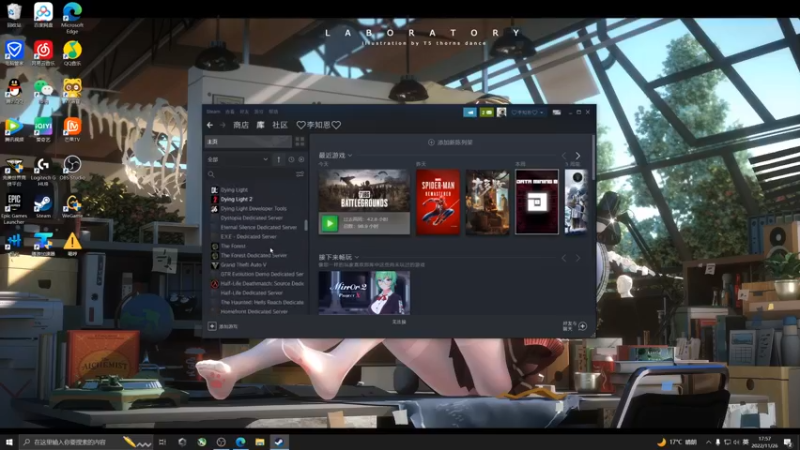
Task: Click the profile avatar in Steam titlebar
Action: pyautogui.click(x=502, y=112)
